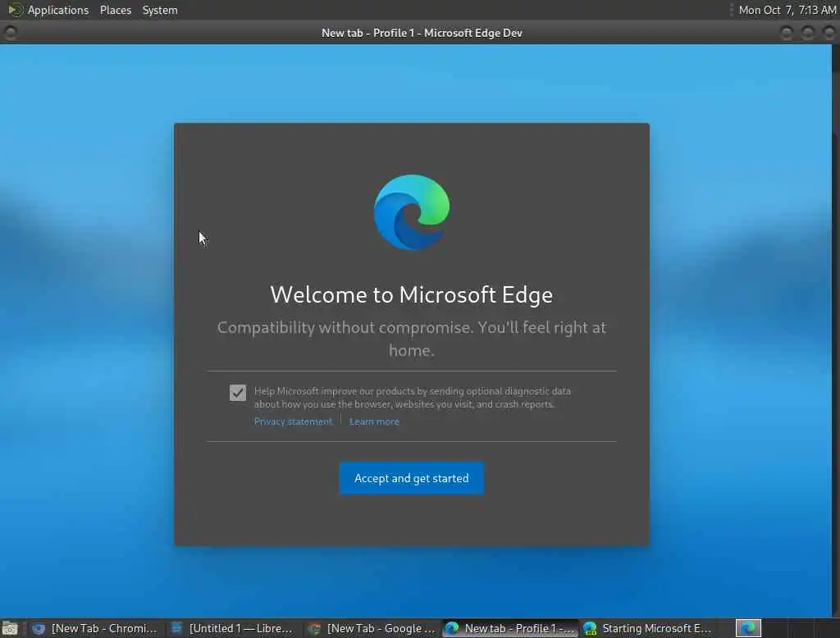Switch to New tab - Profile 1 taskbar entry
Screen dimensions: 840x638
pos(510,628)
